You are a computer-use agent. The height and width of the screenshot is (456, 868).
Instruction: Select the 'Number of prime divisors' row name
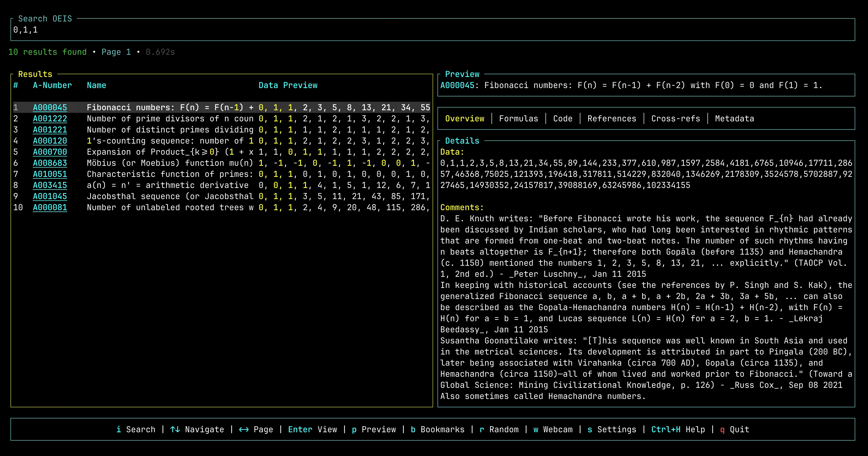click(170, 119)
